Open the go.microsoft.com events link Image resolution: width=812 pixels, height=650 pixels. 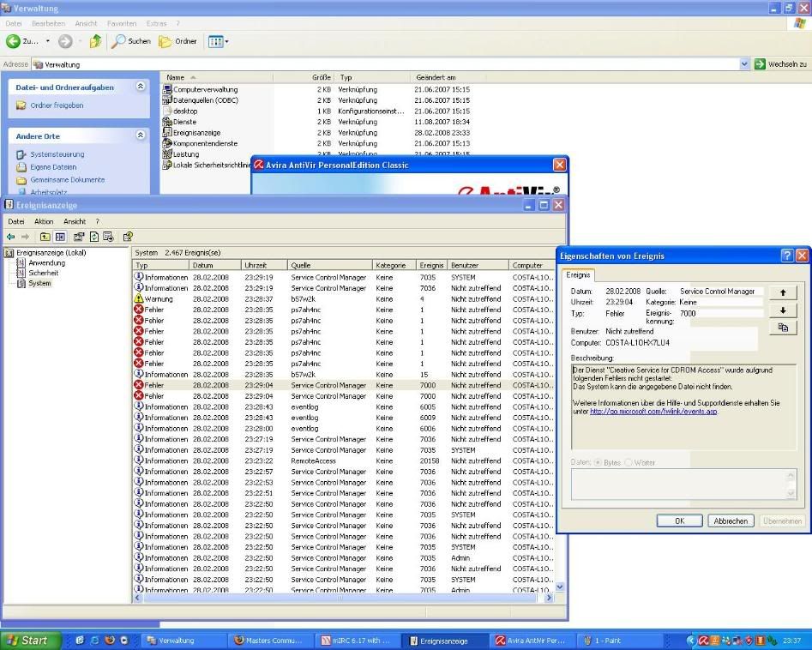[653, 412]
